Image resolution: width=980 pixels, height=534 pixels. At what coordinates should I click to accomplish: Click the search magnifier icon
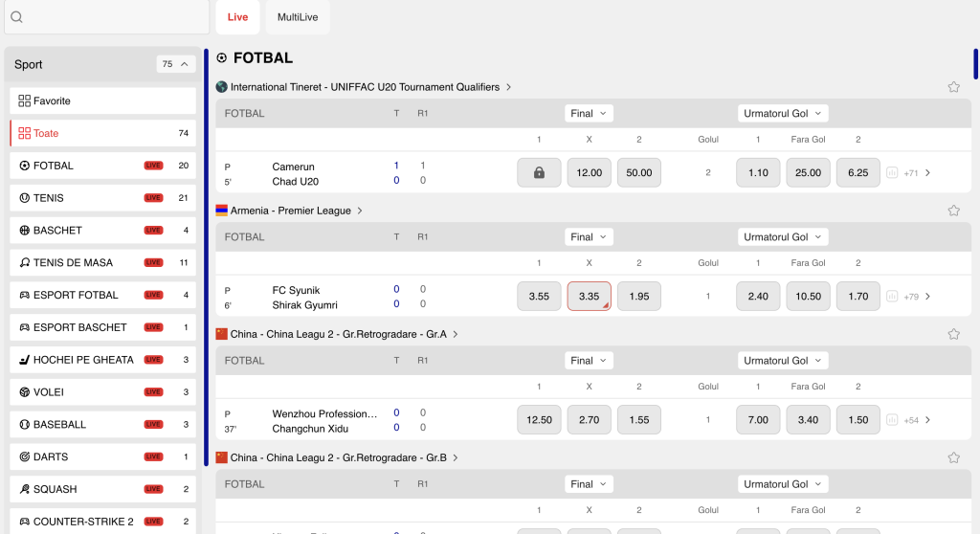click(17, 17)
